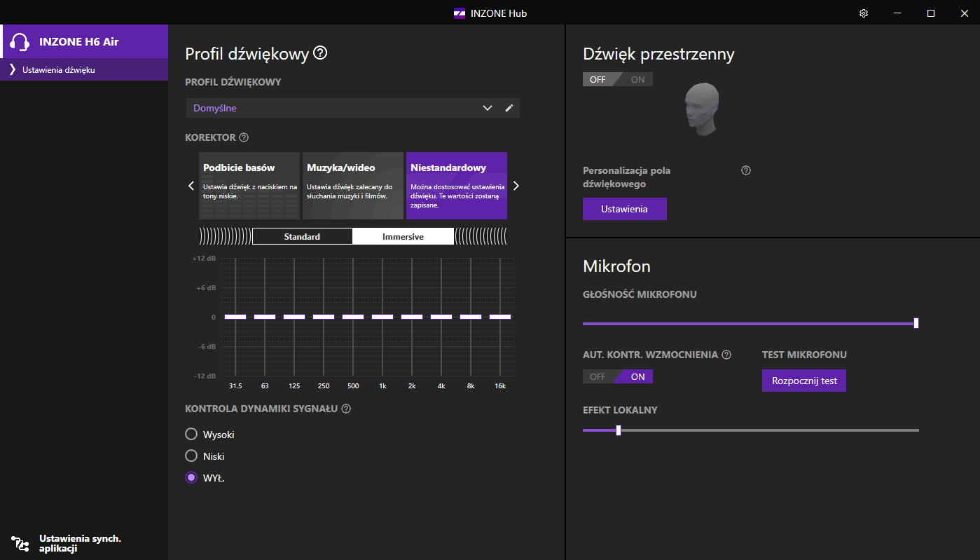Click pencil icon to edit sound profile
Image resolution: width=980 pixels, height=560 pixels.
click(509, 108)
